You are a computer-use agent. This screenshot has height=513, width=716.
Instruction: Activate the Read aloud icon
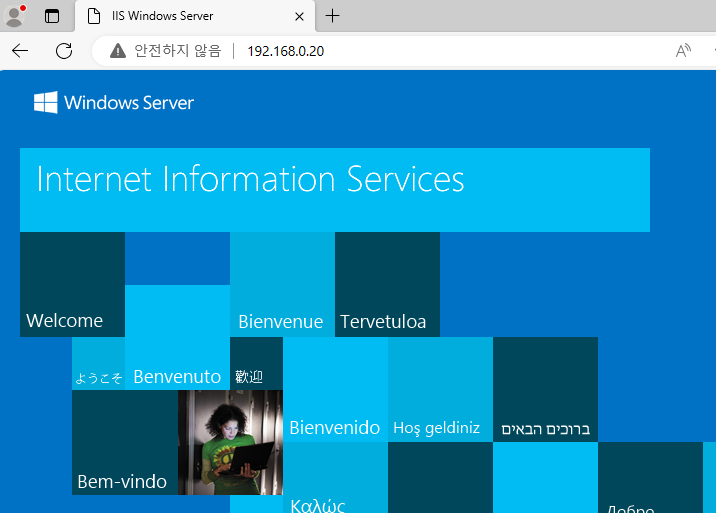point(683,51)
